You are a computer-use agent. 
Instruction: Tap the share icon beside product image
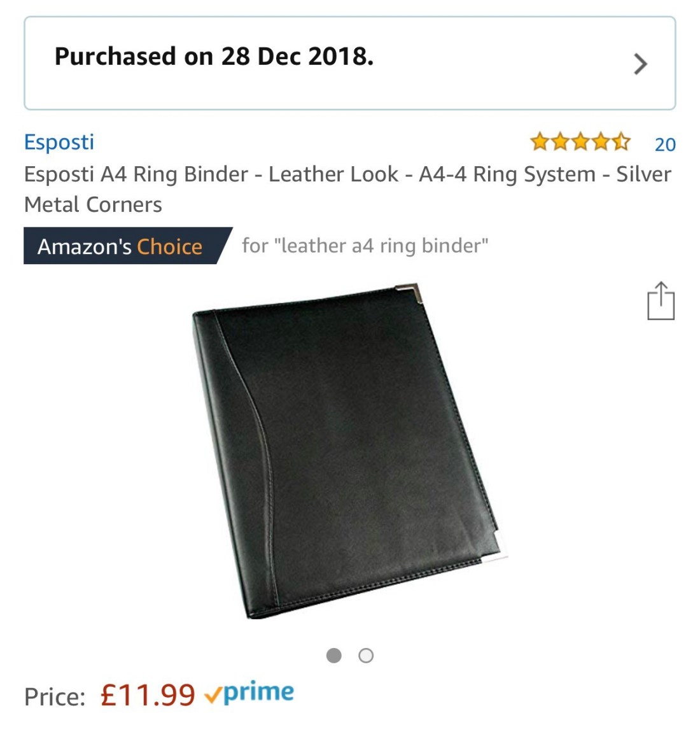(x=661, y=300)
